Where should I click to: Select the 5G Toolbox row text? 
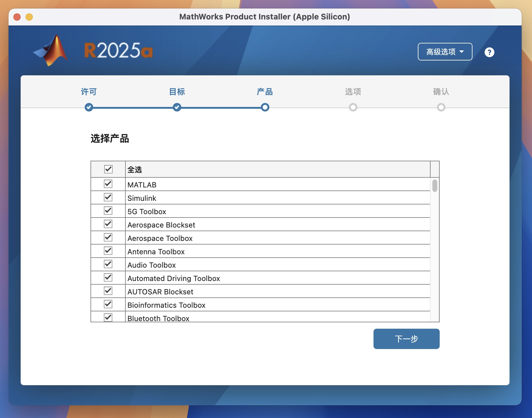[147, 211]
